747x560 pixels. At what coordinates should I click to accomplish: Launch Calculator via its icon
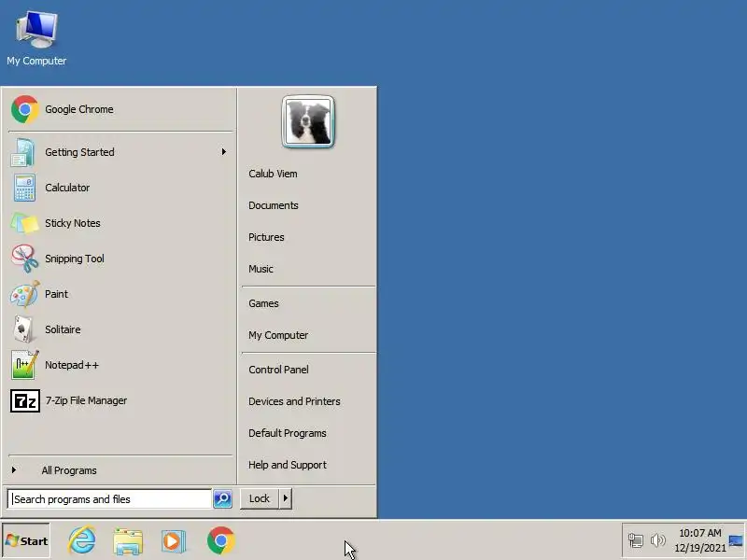coord(24,188)
